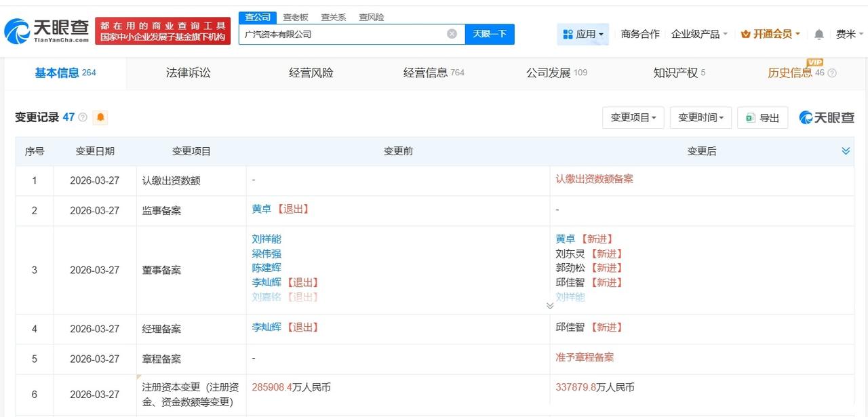The width and height of the screenshot is (868, 417).
Task: Open the 变更时间 filter dropdown
Action: (x=700, y=117)
